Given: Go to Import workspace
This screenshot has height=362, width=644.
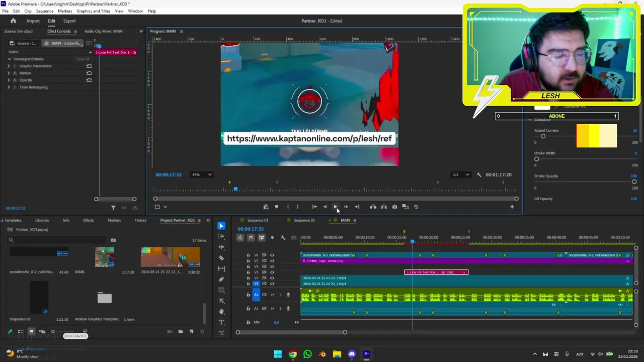Looking at the screenshot, I should [x=33, y=21].
